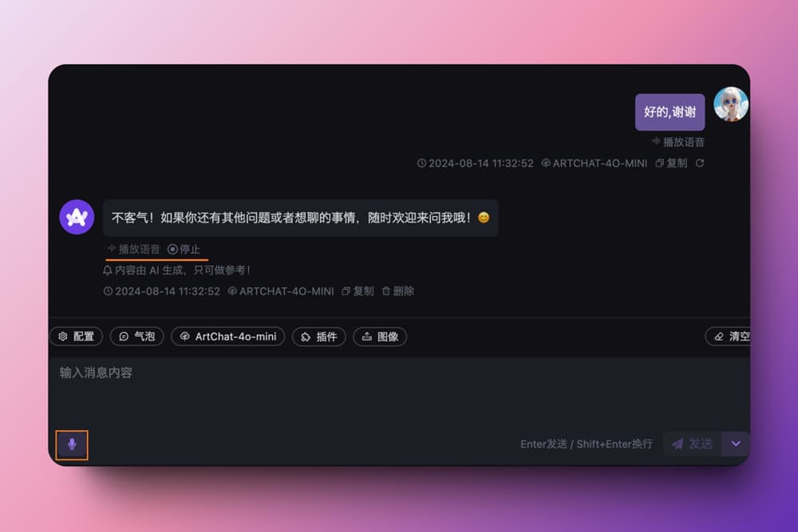Click the purple ArtChat bot avatar
The image size is (798, 532).
point(77,217)
